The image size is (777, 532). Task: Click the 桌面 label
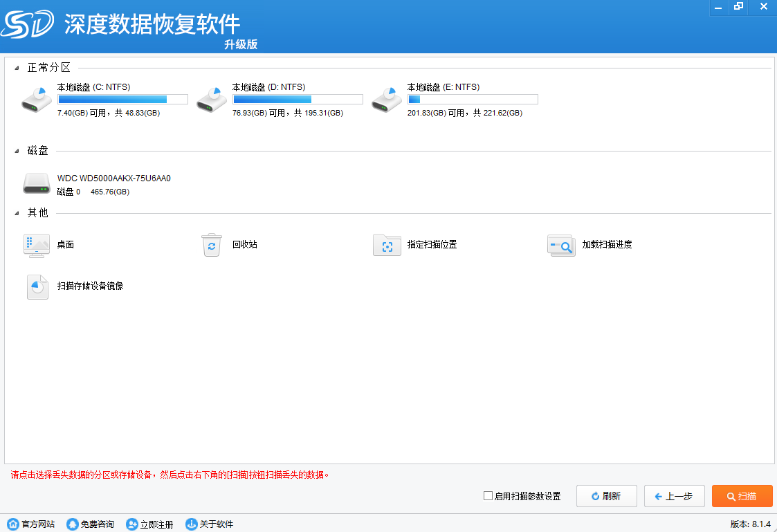tap(66, 245)
